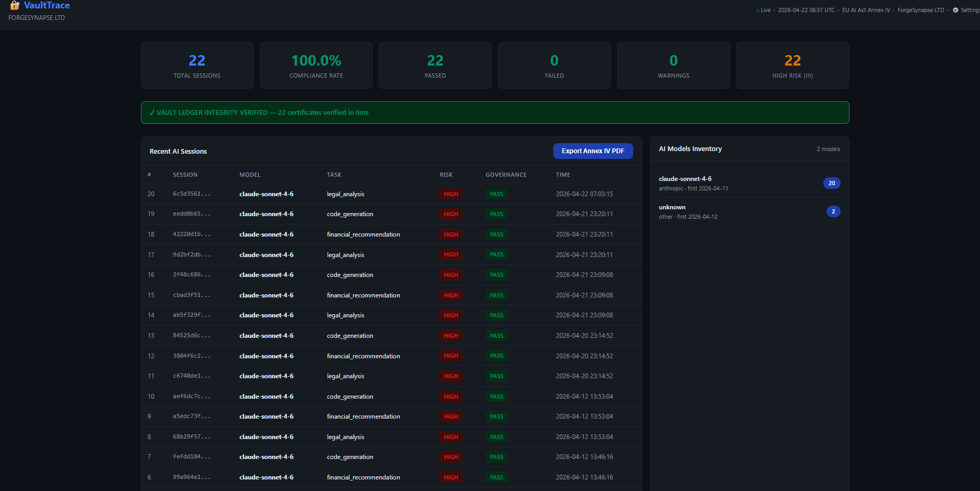Click the green Live status dot
The width and height of the screenshot is (980, 491).
pos(757,10)
